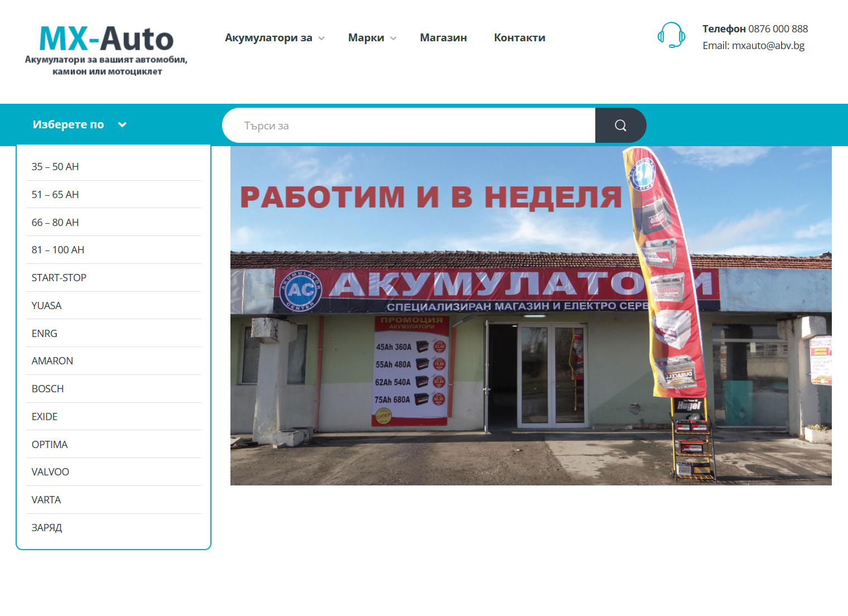Select the 81 – 100 AH category

pos(114,250)
